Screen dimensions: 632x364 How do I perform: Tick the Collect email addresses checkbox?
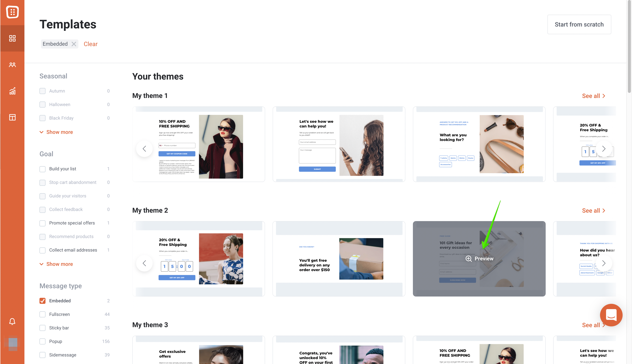click(x=42, y=250)
